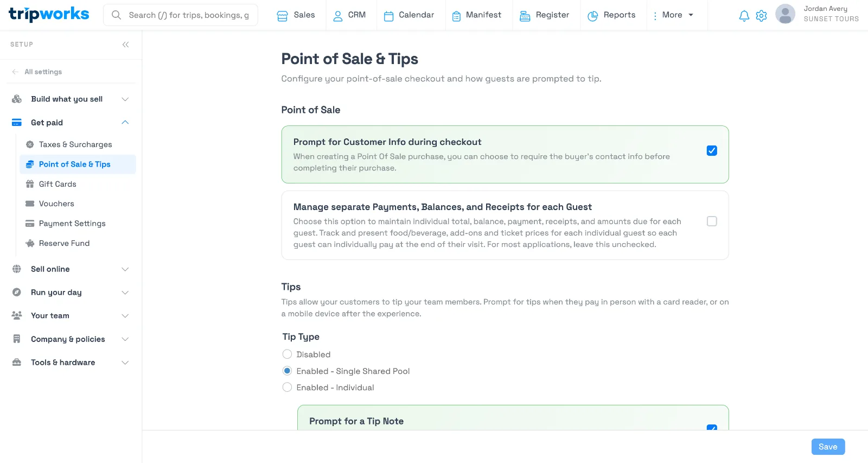This screenshot has height=463, width=868.
Task: Click the Manifest clipboard icon
Action: tap(456, 16)
